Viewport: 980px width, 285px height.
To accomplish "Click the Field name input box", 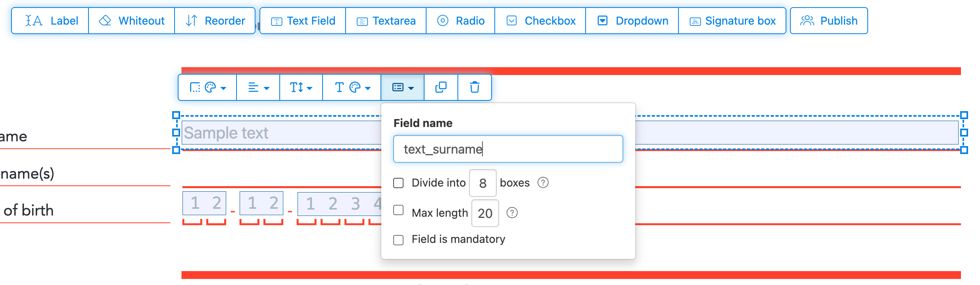I will 508,149.
